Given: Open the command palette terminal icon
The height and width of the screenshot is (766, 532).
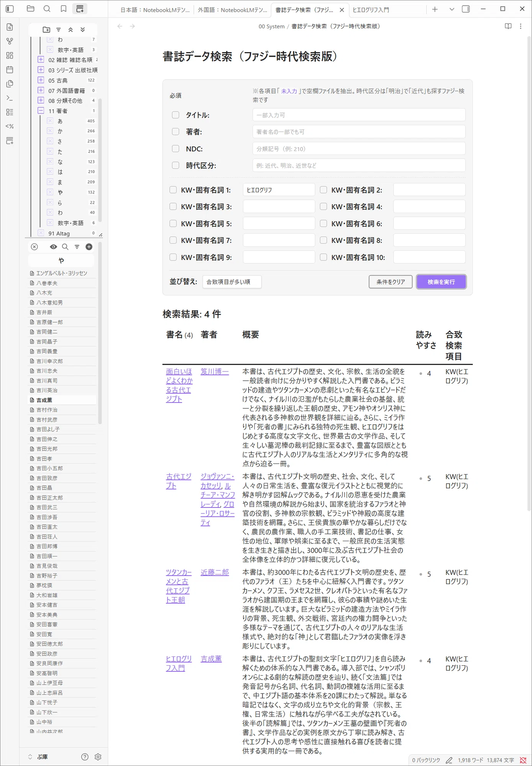Looking at the screenshot, I should coord(10,98).
